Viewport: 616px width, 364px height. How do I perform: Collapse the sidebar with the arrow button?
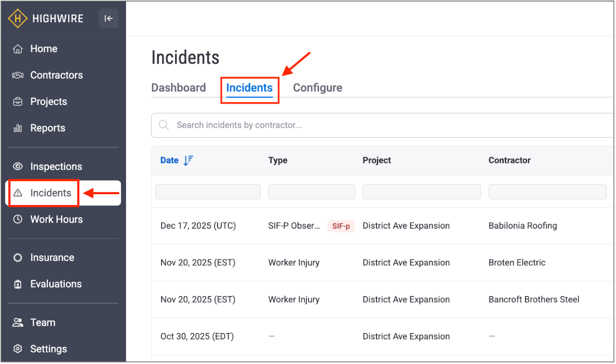(108, 18)
